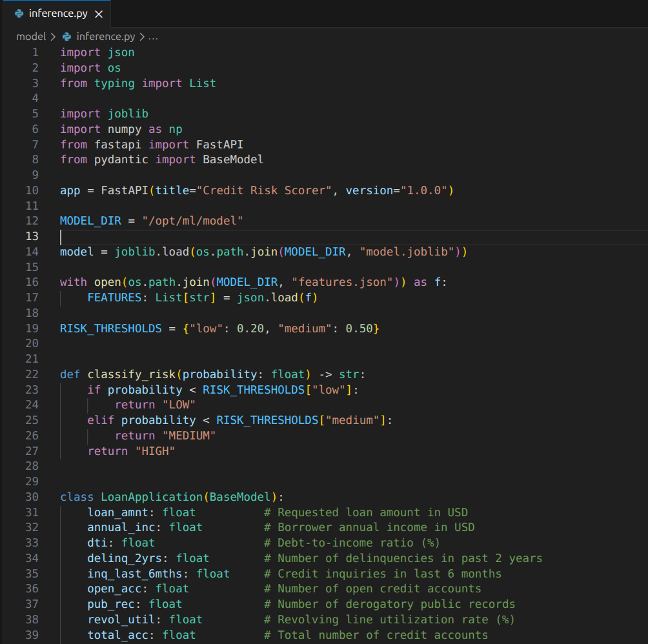Click the "1.0.0" version string
Viewport: 648px width, 644px height.
pyautogui.click(x=424, y=190)
